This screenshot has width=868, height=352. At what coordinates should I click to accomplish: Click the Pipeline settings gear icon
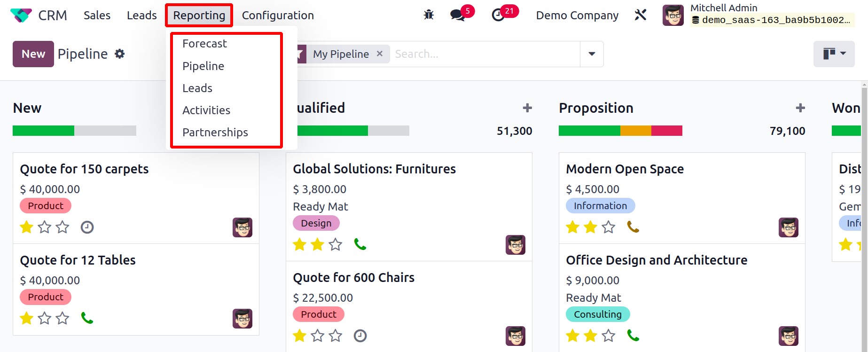coord(120,54)
